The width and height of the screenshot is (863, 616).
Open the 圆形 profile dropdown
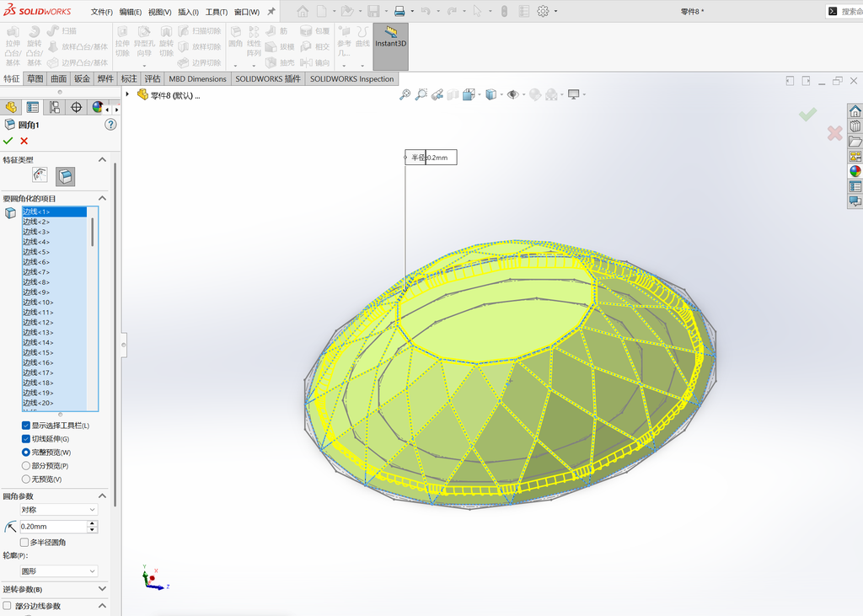tap(59, 571)
